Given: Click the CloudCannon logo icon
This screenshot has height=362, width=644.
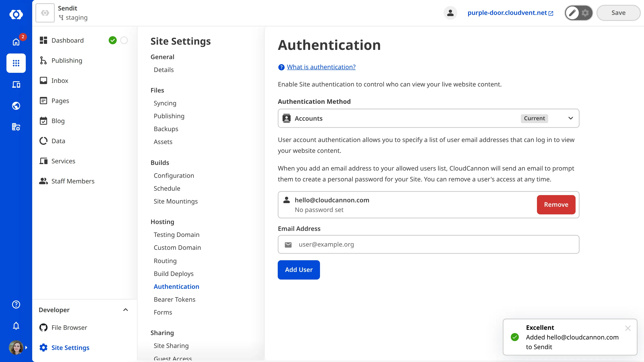Looking at the screenshot, I should 16,14.
